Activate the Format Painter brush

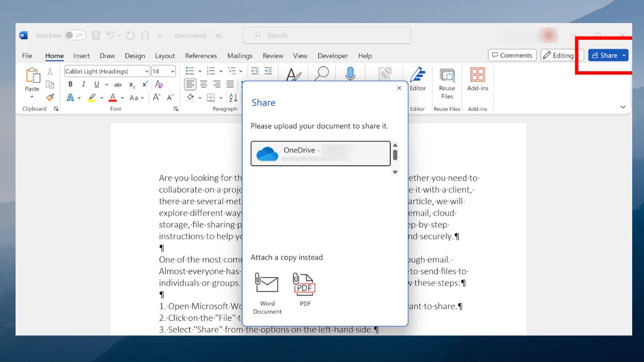50,97
